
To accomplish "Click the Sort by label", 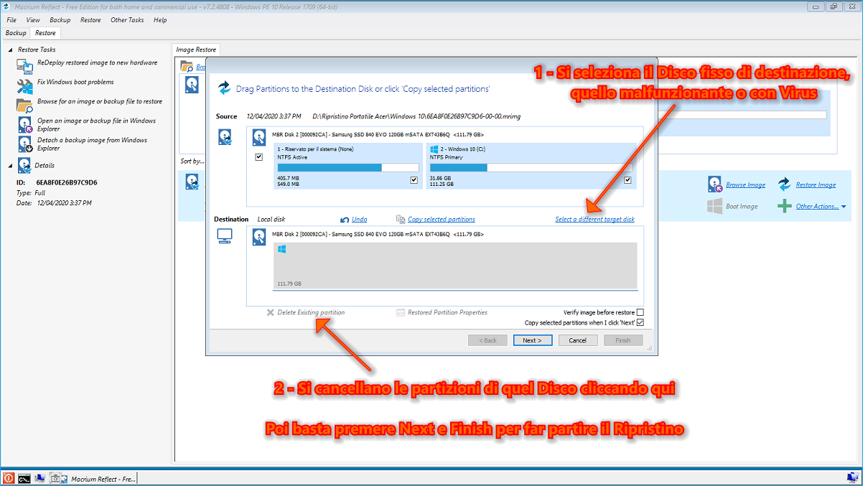I will 192,162.
